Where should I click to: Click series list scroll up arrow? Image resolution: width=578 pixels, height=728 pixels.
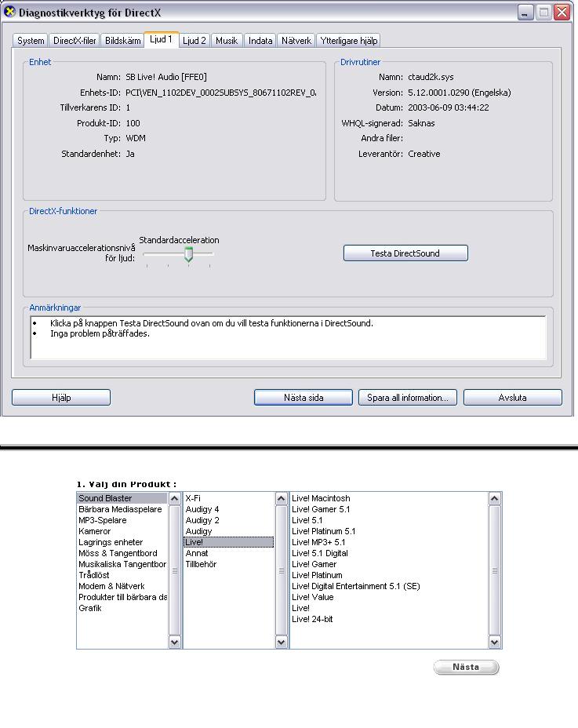coord(281,499)
